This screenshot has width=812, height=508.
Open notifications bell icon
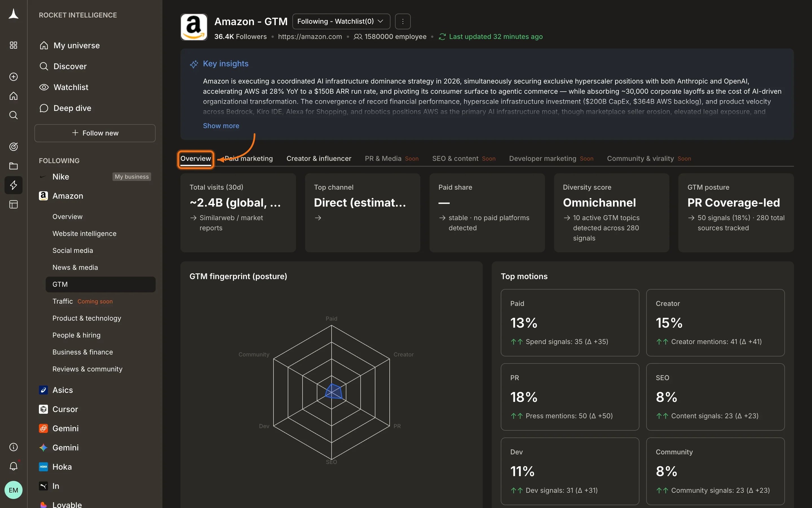[14, 466]
